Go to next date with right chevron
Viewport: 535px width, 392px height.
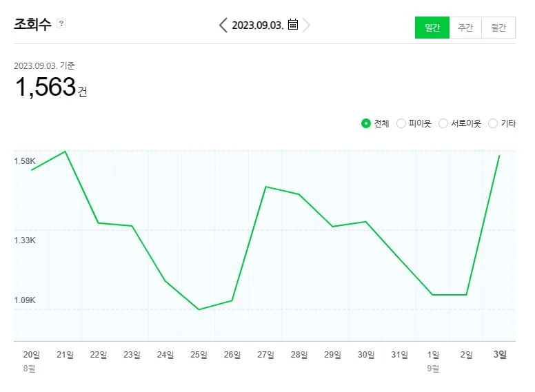tap(307, 25)
